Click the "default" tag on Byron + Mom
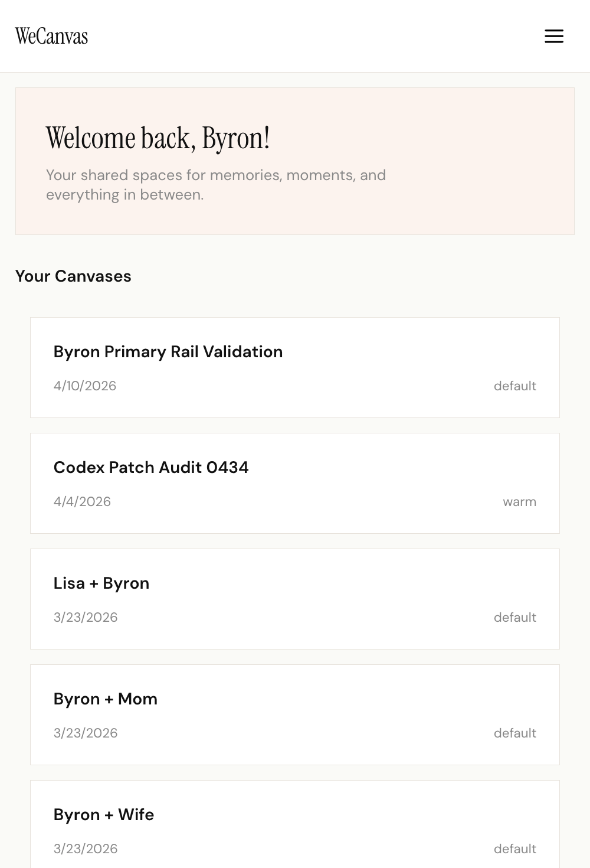 pos(514,733)
